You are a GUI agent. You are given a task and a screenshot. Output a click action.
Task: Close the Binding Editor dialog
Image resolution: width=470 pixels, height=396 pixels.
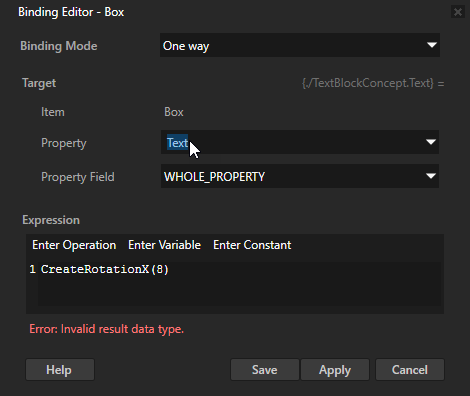tap(458, 12)
